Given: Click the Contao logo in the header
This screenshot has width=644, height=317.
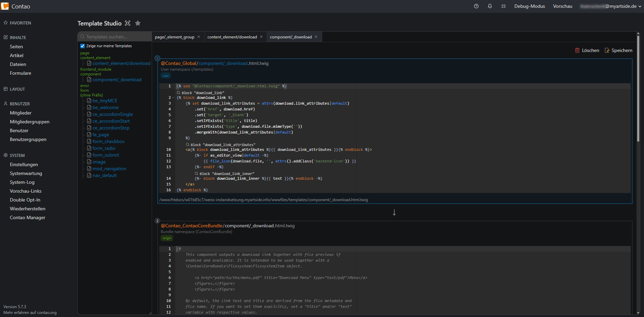Looking at the screenshot, I should click(x=5, y=6).
